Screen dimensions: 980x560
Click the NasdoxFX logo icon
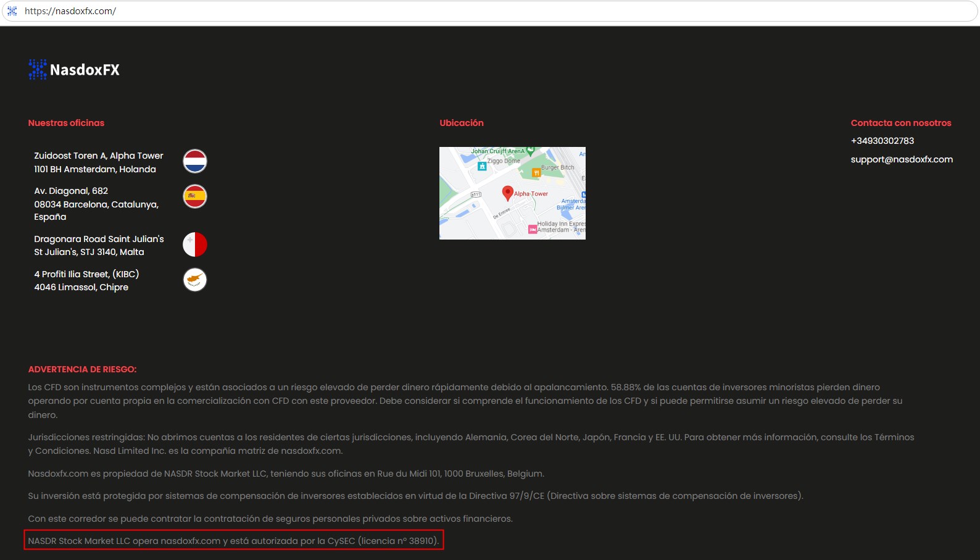(38, 69)
